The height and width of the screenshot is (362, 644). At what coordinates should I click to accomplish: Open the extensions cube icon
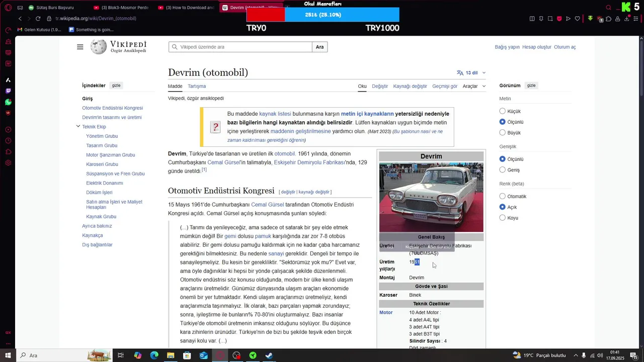pos(609,19)
